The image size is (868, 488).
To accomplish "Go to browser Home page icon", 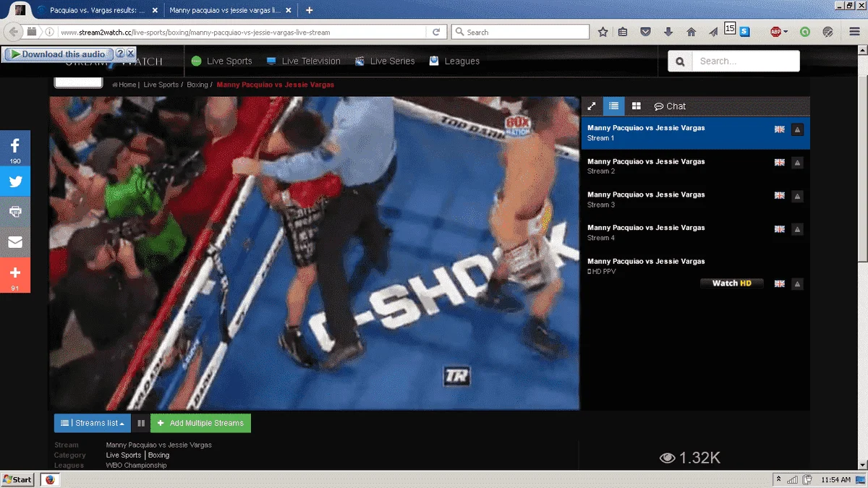I will pos(691,32).
